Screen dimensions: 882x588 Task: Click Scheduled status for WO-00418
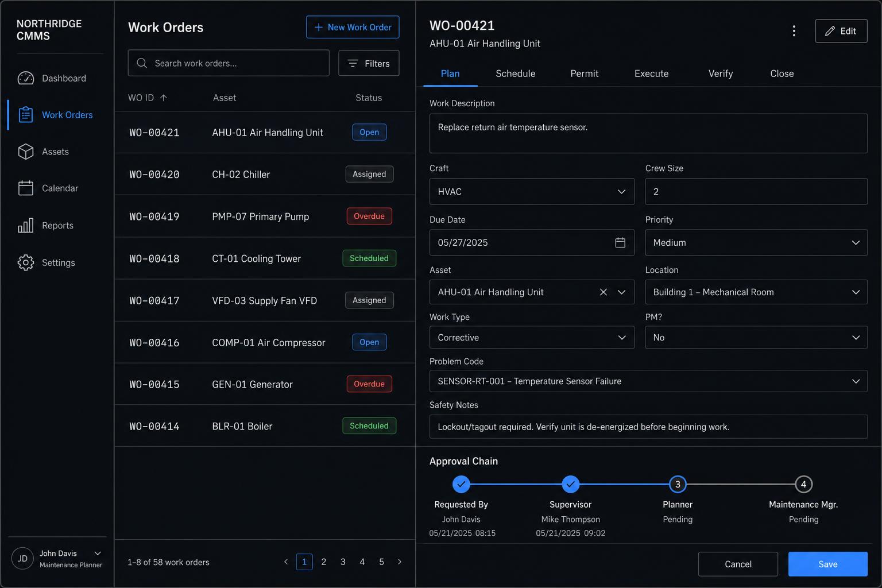(x=369, y=258)
